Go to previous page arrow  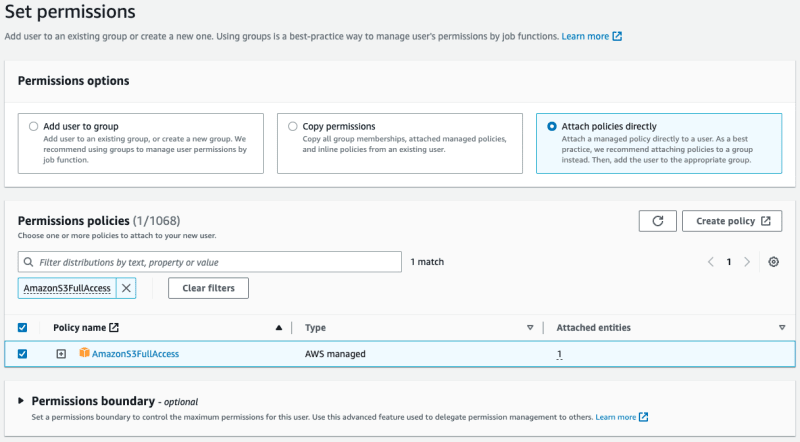711,262
